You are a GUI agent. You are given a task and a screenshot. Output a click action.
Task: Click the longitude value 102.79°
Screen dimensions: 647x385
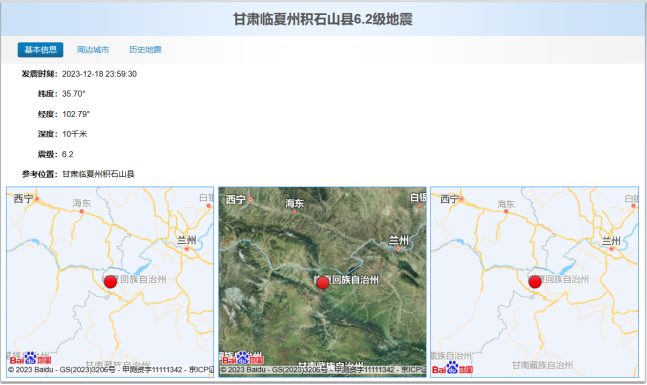(x=76, y=114)
